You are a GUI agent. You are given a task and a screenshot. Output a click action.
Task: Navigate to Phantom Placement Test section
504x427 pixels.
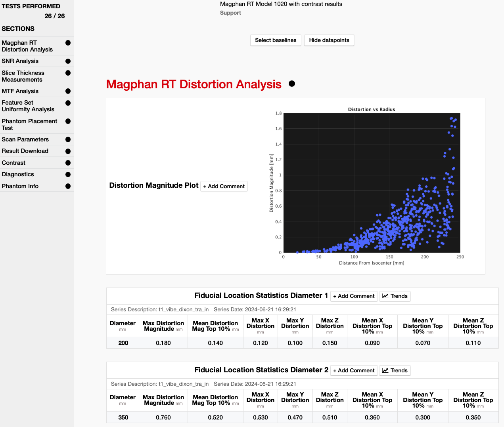point(29,124)
